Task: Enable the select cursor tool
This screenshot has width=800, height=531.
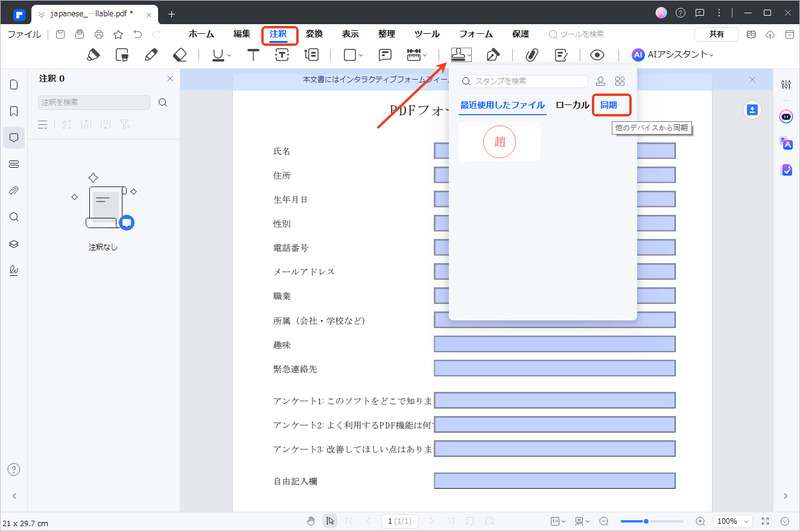Action: tap(330, 521)
